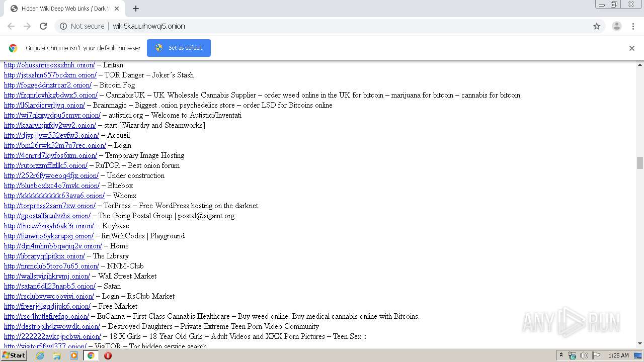Open wi7qkxyrdpu5cmvr.onion autistici link
Screen dimensions: 644x362
(x=52, y=115)
